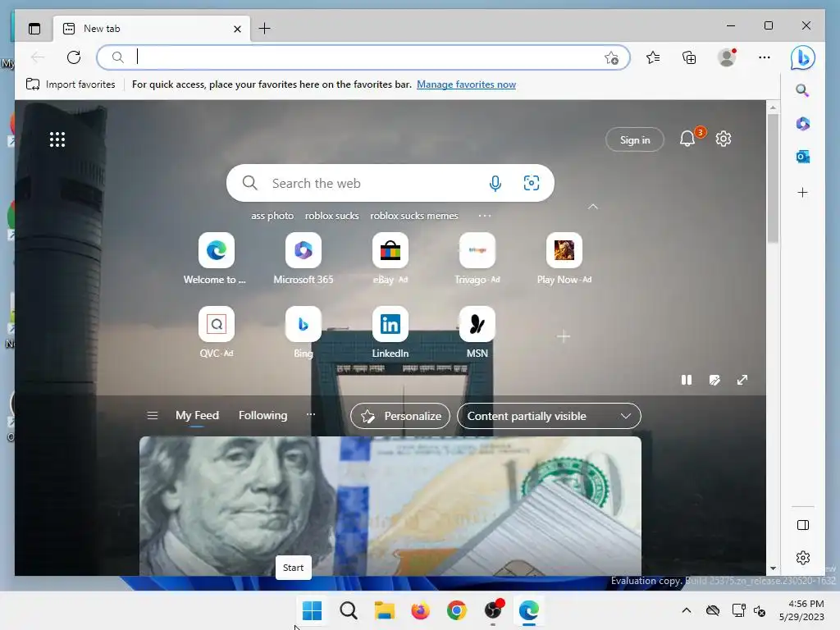The image size is (840, 630).
Task: Click the Personalize button
Action: tap(400, 416)
